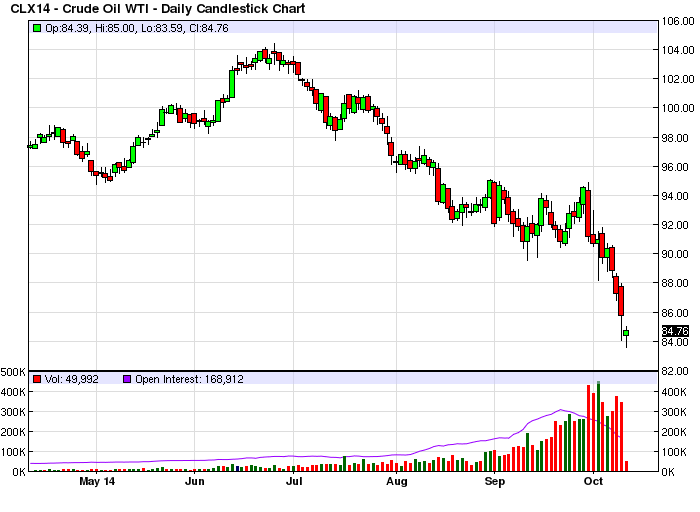Viewport: 700px width, 512px height.
Task: Click the 'Sep' date axis label
Action: (495, 481)
